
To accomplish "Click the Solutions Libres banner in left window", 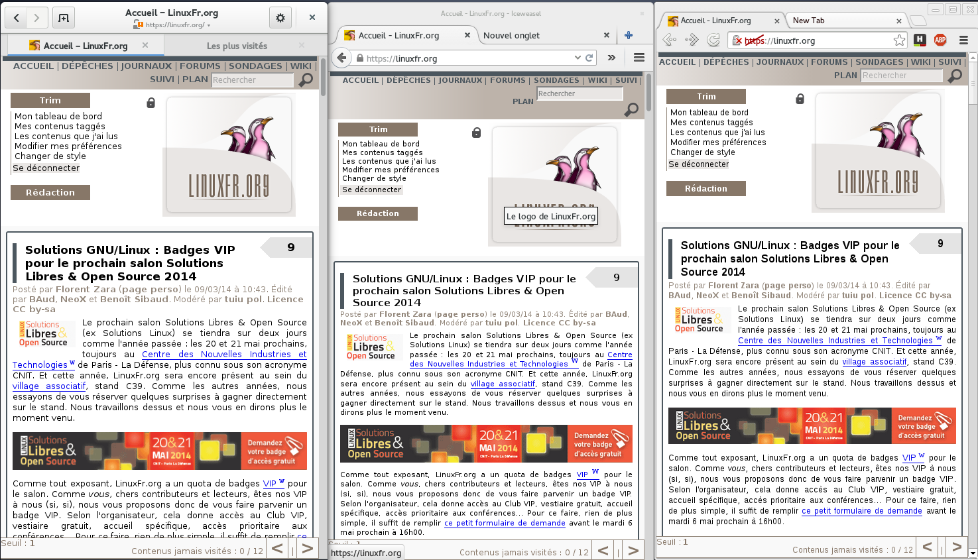I will 160,450.
